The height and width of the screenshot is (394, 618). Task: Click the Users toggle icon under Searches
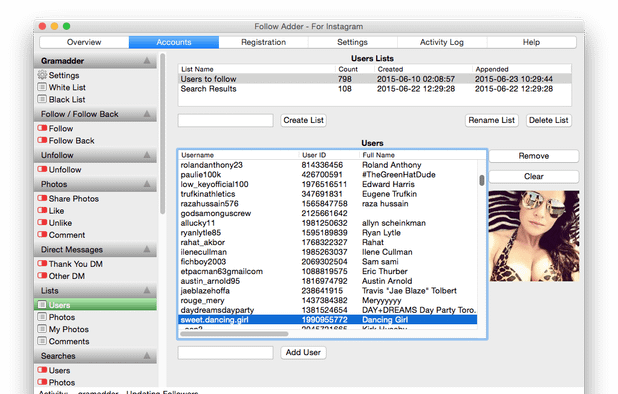point(42,370)
